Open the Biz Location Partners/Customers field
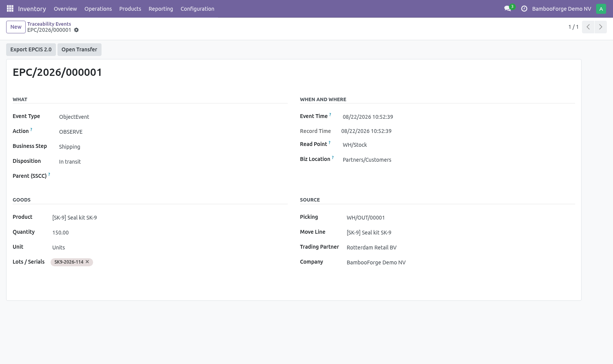The image size is (613, 364). [459, 160]
